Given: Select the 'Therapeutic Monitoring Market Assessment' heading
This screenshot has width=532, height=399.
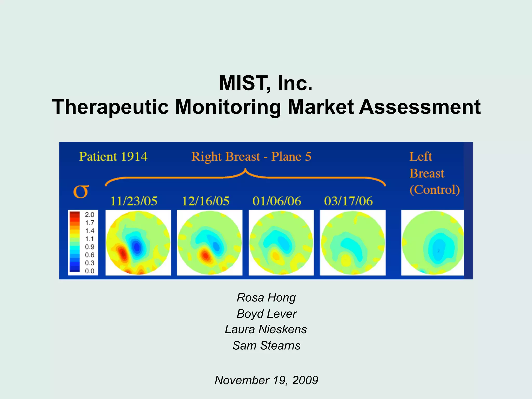Looking at the screenshot, I should [x=266, y=107].
